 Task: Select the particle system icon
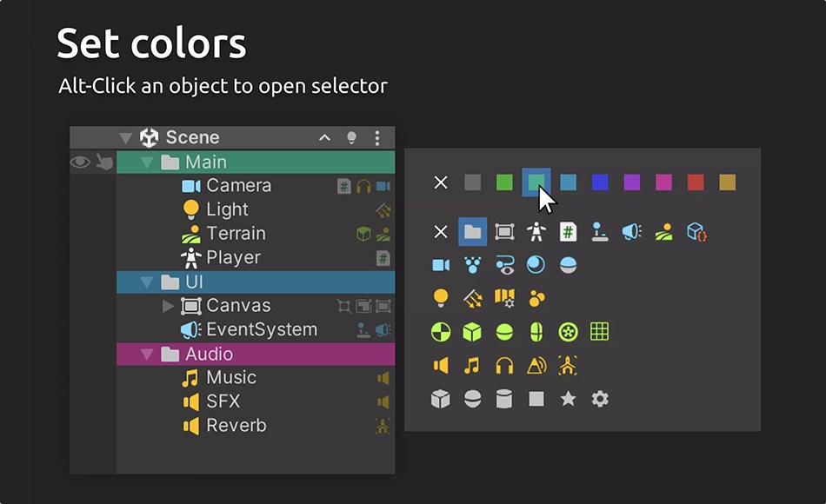(472, 265)
